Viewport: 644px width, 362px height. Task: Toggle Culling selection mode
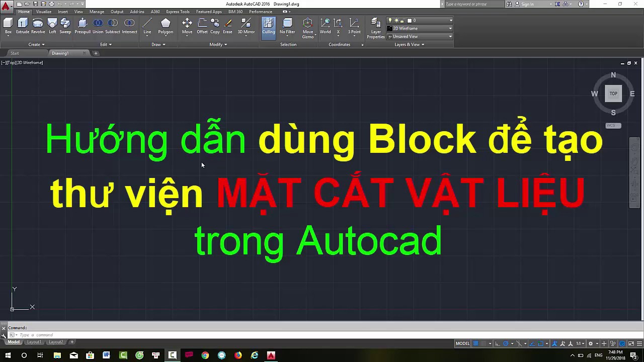pos(269,27)
